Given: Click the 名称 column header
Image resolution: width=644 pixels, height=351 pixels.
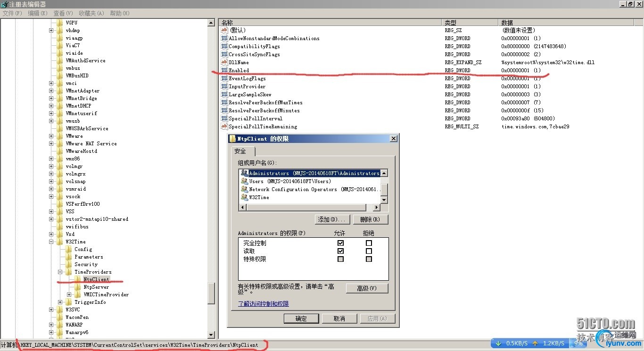Looking at the screenshot, I should point(331,22).
